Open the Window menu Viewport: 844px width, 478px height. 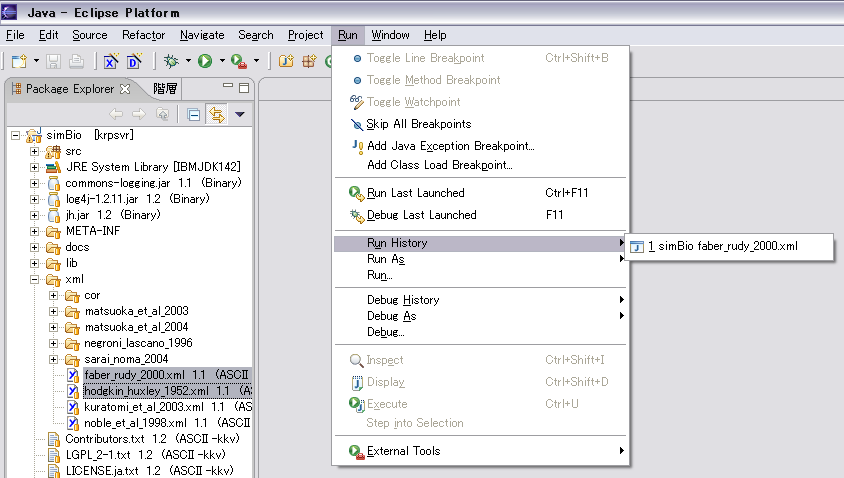[x=390, y=35]
